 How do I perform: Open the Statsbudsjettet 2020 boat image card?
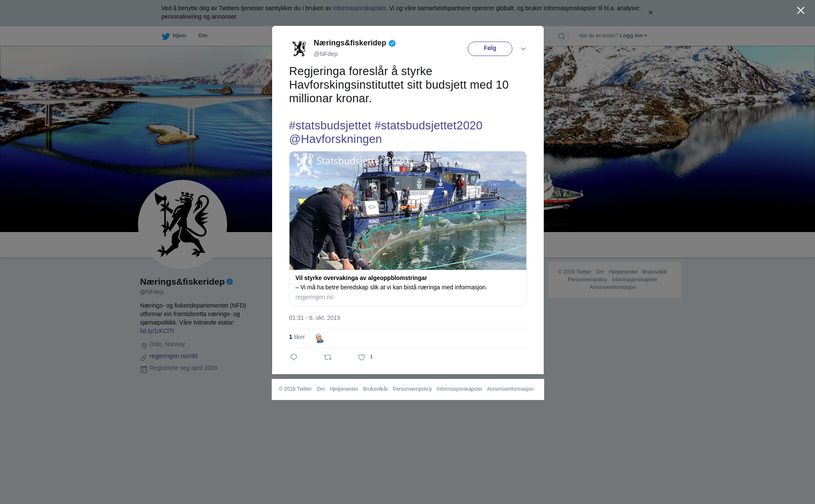408,210
